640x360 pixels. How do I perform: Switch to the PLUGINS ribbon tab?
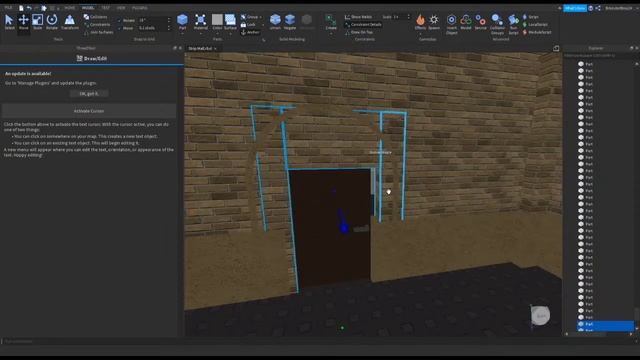click(140, 8)
